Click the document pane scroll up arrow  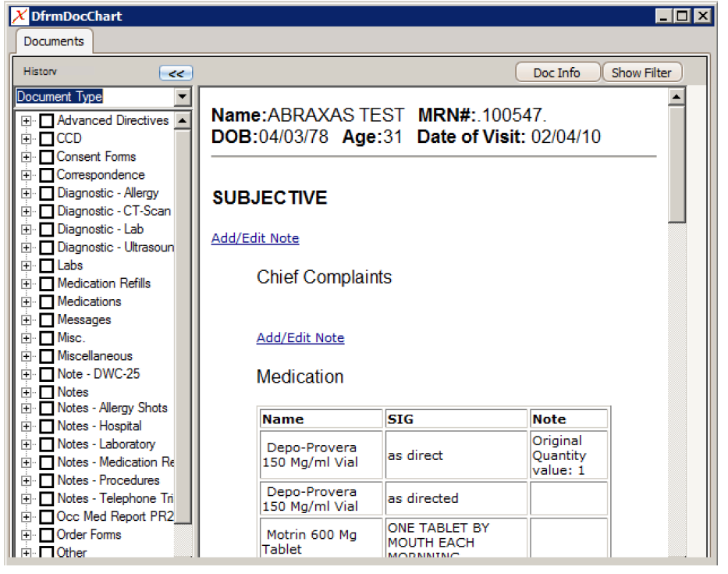tap(677, 97)
